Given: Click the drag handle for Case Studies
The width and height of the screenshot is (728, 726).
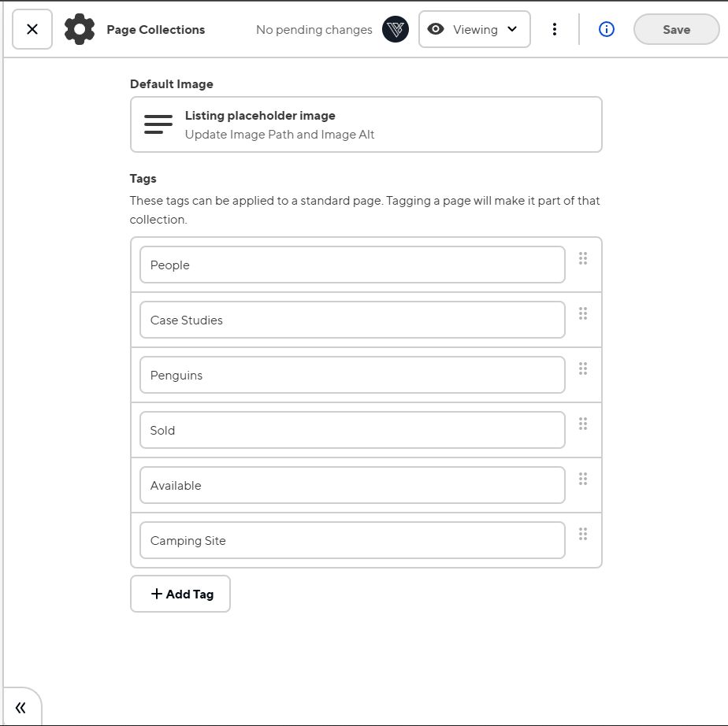Looking at the screenshot, I should tap(583, 313).
